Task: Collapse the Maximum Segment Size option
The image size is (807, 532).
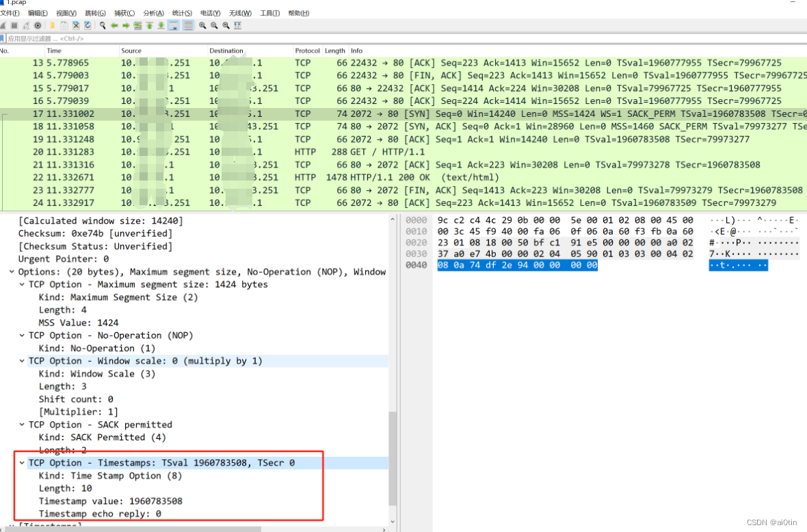Action: pos(21,284)
